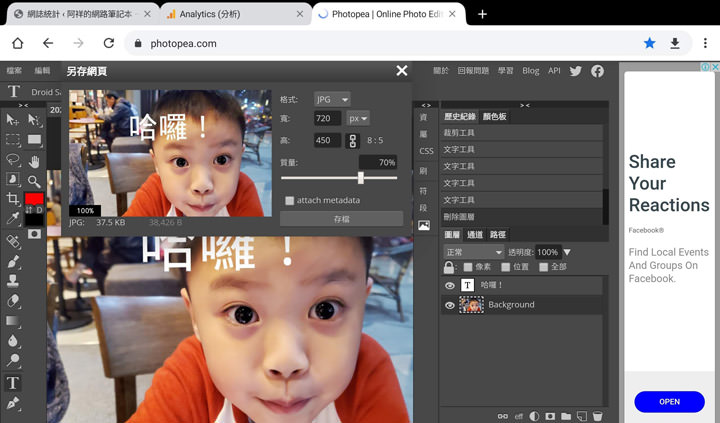Switch to the 路徑 tab

click(498, 235)
